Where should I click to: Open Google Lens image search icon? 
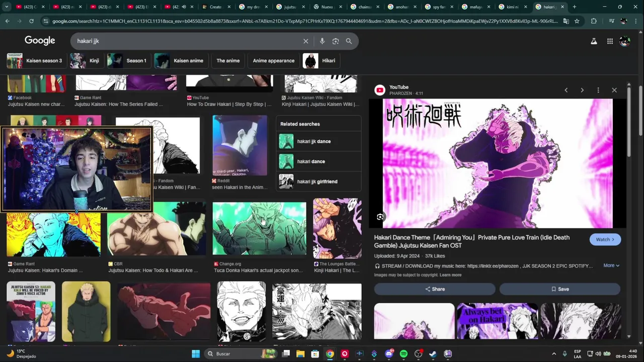[336, 41]
